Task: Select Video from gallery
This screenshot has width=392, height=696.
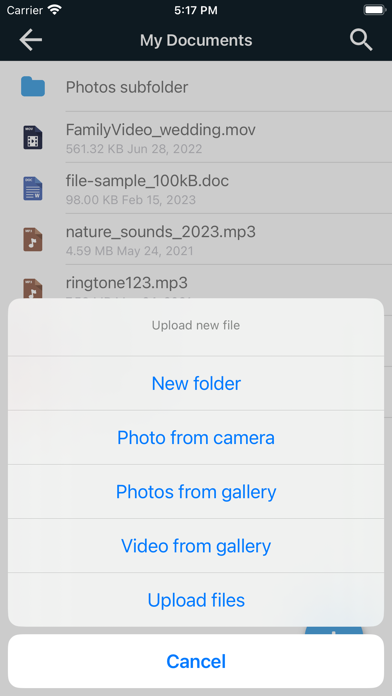Action: (196, 546)
